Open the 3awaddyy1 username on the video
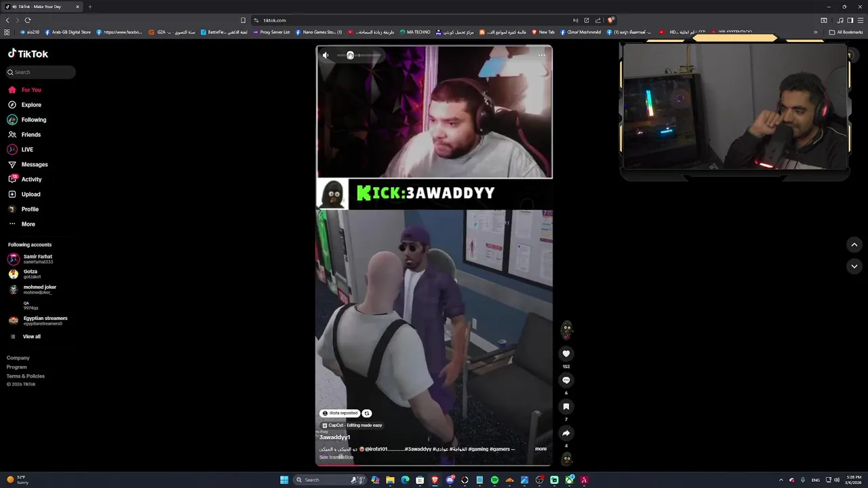The width and height of the screenshot is (868, 488). (335, 437)
